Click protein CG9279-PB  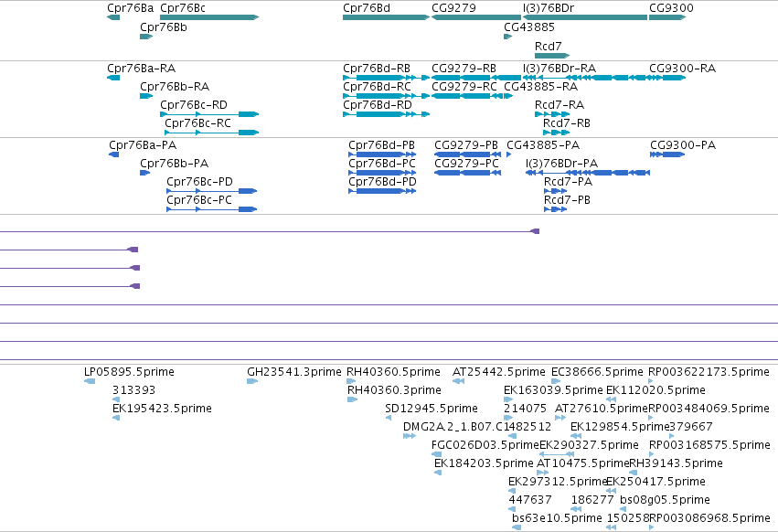click(467, 154)
